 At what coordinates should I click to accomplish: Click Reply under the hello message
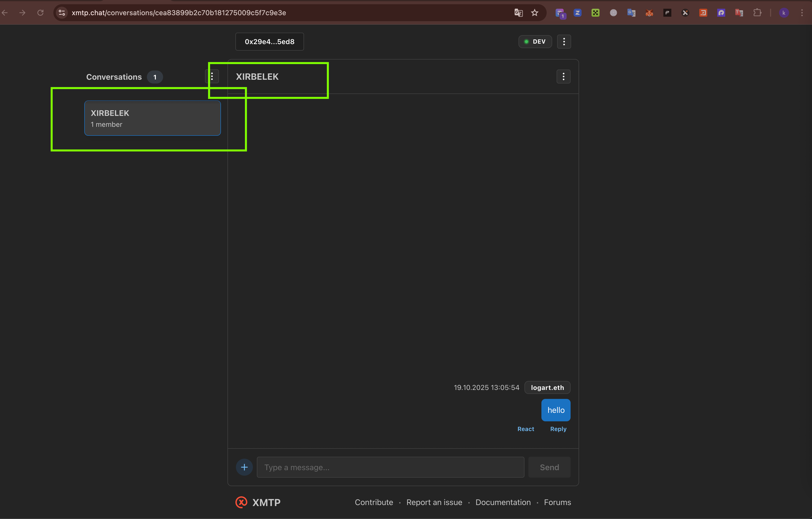558,429
